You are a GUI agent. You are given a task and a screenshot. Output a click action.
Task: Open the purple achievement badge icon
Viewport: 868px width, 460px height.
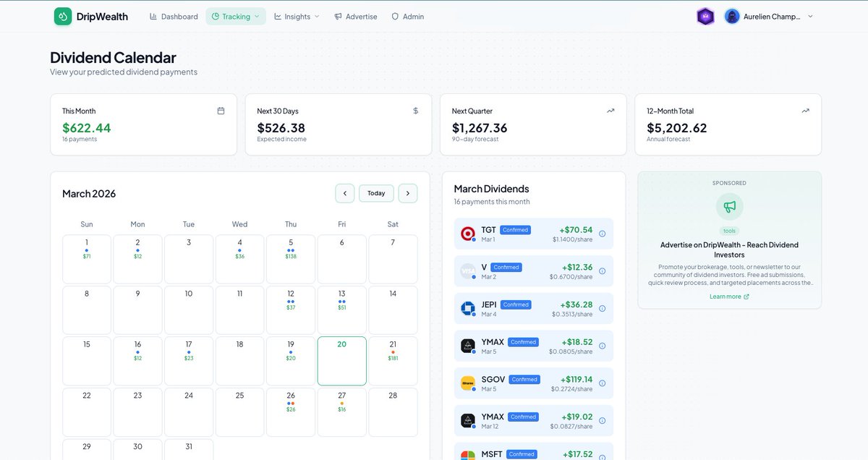(x=705, y=17)
